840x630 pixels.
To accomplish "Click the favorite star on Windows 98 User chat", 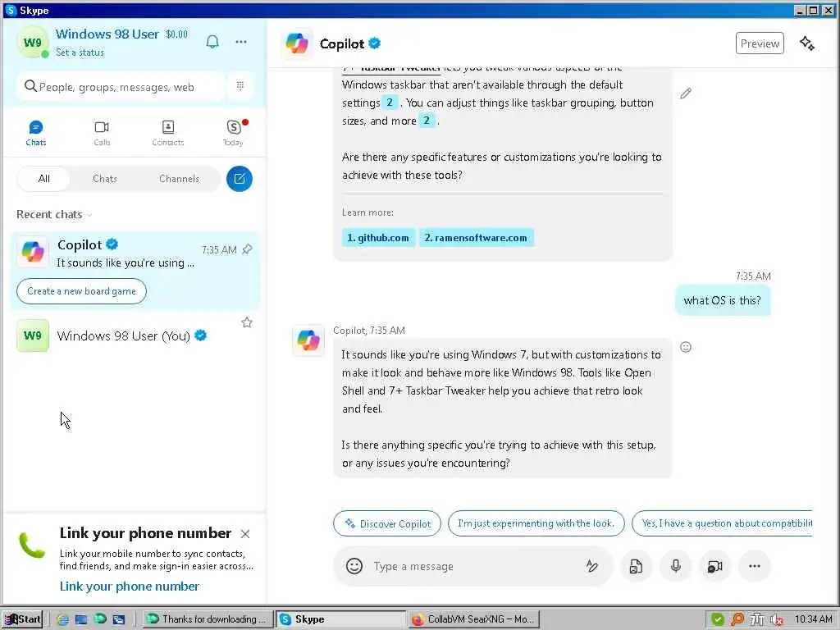I will coord(246,322).
